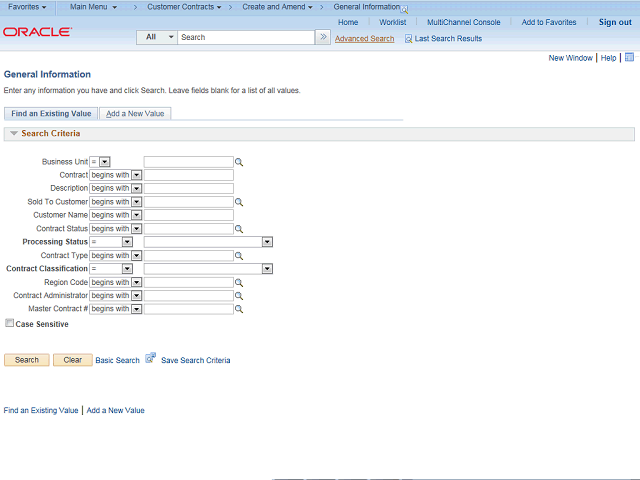Focus the Description input field
Image resolution: width=640 pixels, height=480 pixels.
[x=189, y=188]
